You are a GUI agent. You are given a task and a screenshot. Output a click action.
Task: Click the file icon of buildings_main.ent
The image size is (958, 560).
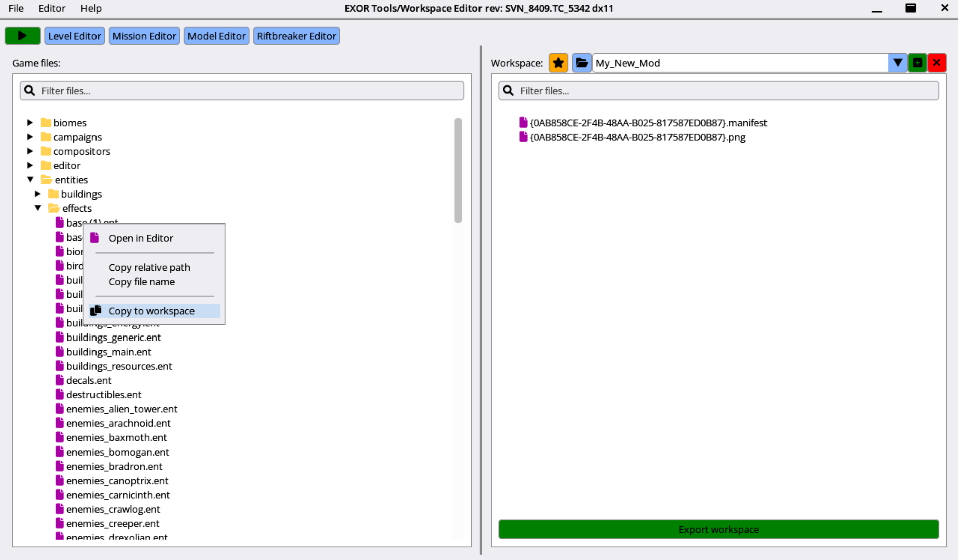(60, 351)
